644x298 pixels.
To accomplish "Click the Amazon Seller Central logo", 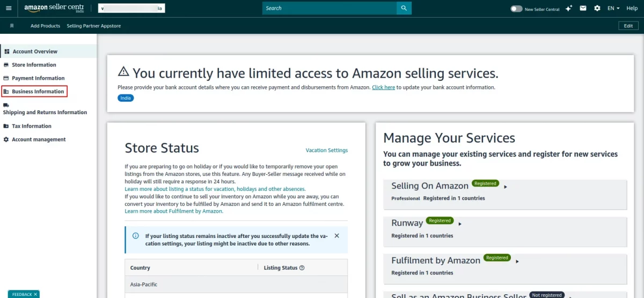I will pyautogui.click(x=54, y=8).
